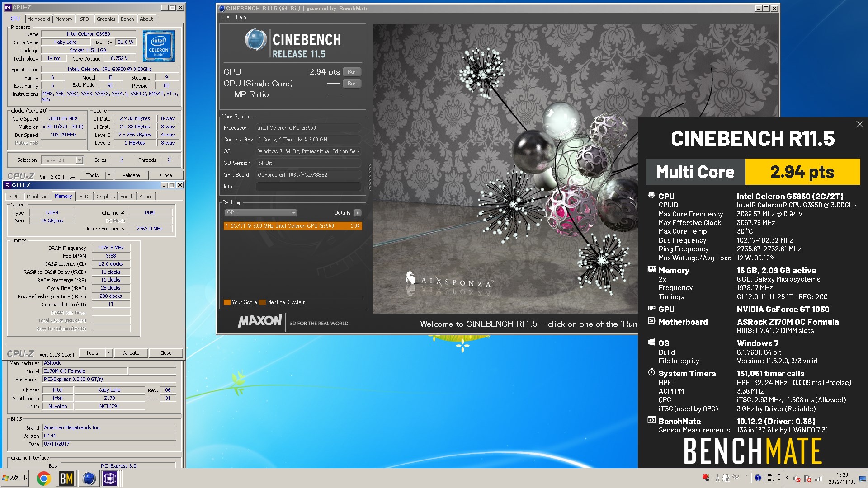Run the Cinebench CPU test
The image size is (868, 488).
pyautogui.click(x=352, y=72)
